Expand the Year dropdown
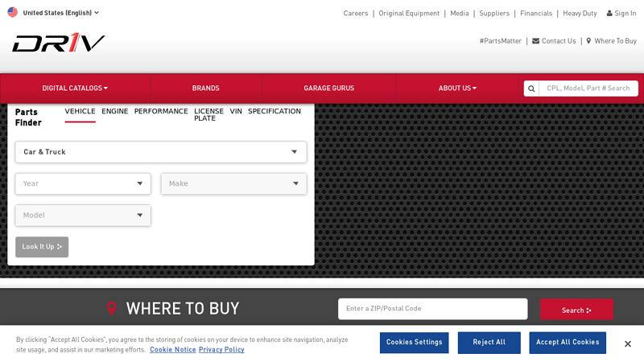Image resolution: width=644 pixels, height=362 pixels. 83,183
